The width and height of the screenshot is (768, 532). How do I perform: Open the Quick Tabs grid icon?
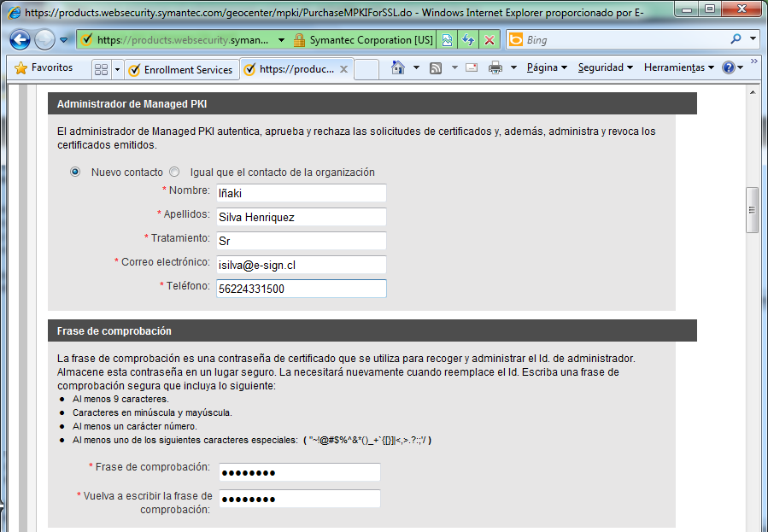click(101, 69)
